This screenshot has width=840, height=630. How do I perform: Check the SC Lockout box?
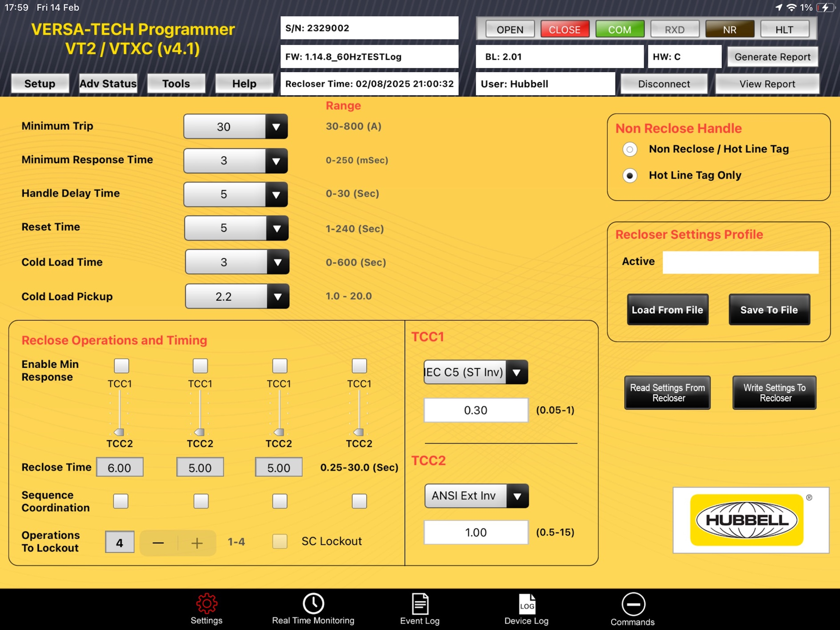(x=280, y=541)
